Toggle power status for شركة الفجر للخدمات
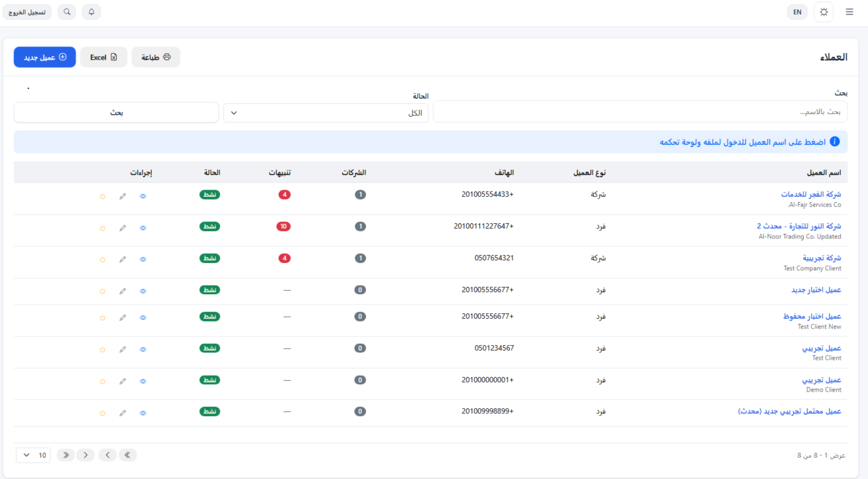The width and height of the screenshot is (868, 479). [x=102, y=196]
